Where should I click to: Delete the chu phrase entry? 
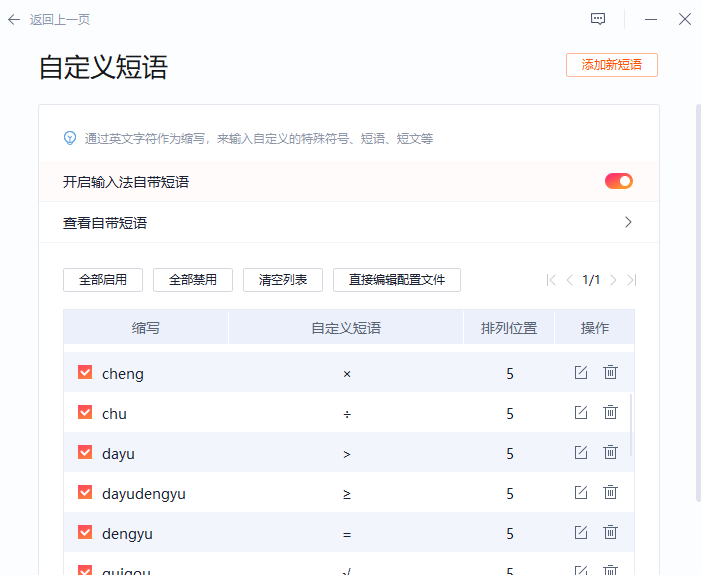(x=610, y=413)
